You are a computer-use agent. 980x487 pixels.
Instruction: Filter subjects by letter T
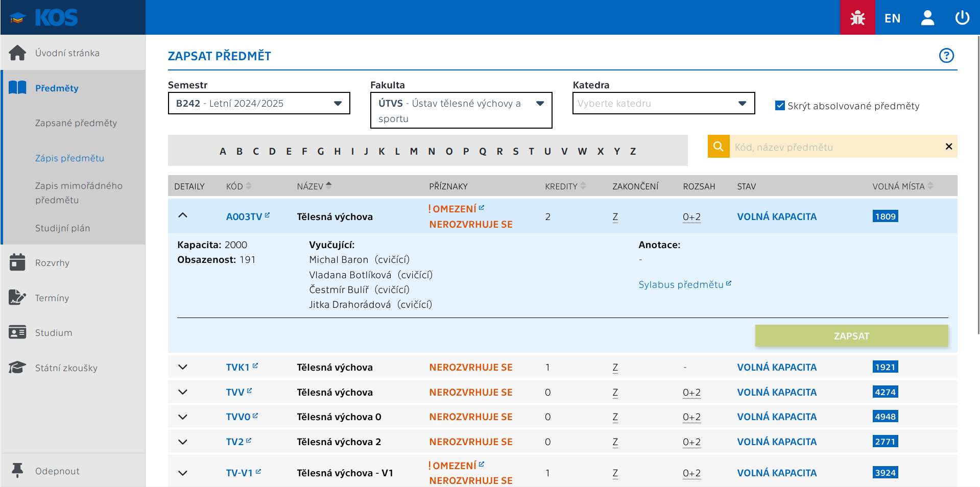click(x=531, y=151)
